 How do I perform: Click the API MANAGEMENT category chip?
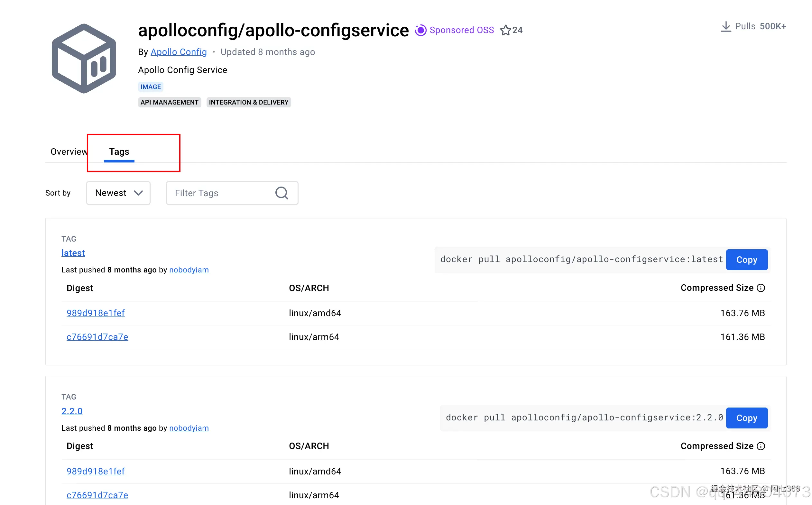(169, 102)
